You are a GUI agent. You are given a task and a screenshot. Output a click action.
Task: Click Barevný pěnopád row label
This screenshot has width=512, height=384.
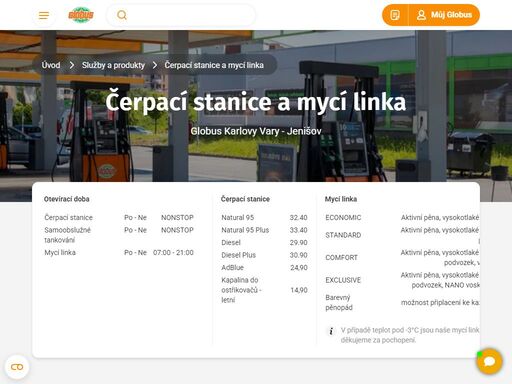click(339, 302)
